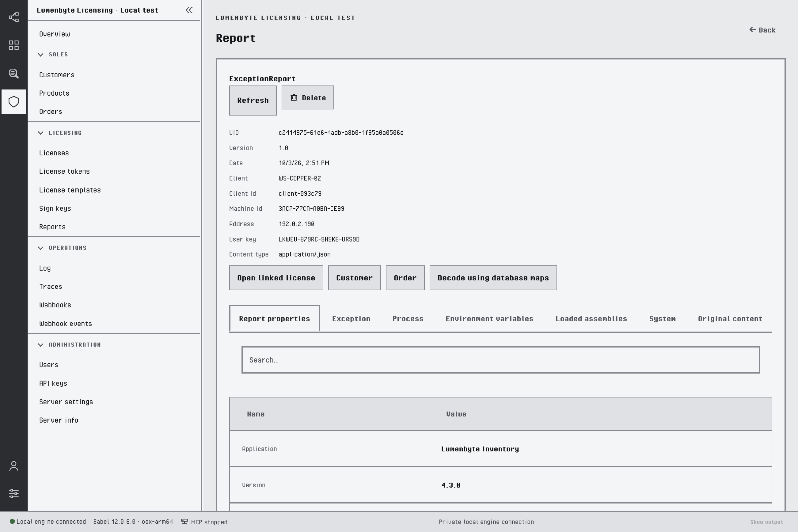Collapse the SALES section
Viewport: 798px width, 532px height.
pos(41,55)
